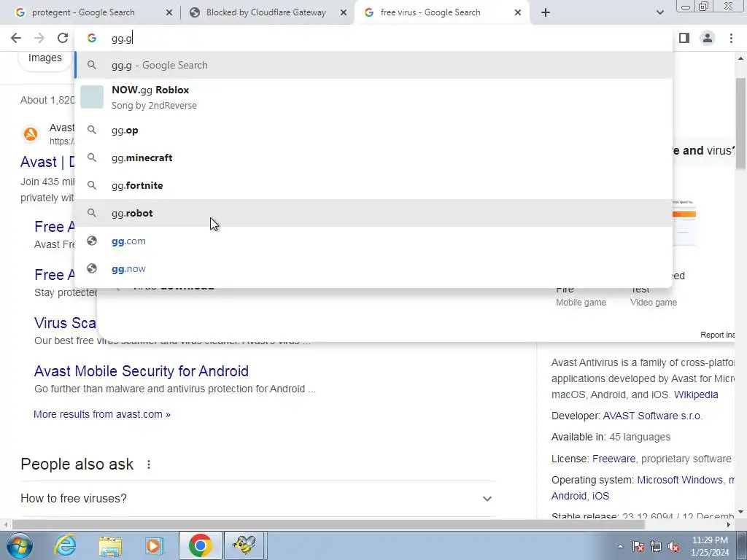
Task: Open Windows Media Player from taskbar
Action: coord(155,545)
